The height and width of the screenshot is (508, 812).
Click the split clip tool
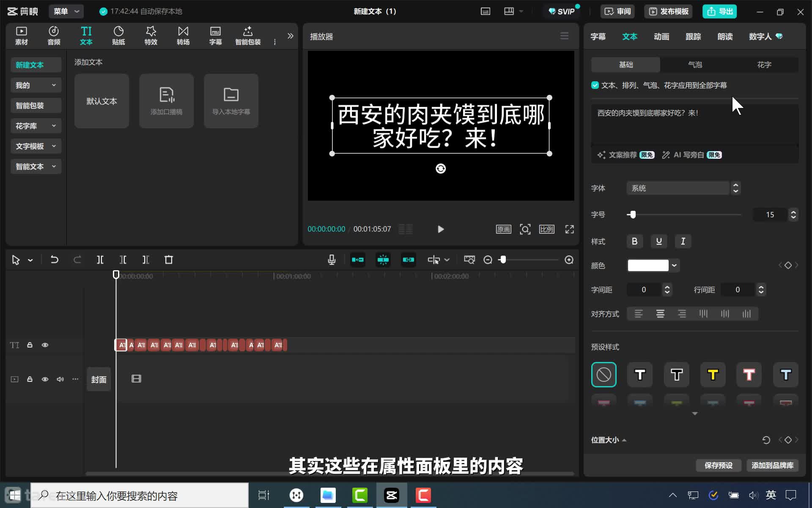[x=100, y=260]
